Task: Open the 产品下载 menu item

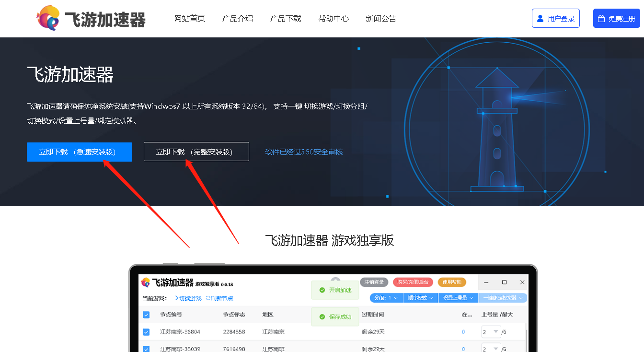Action: [286, 19]
